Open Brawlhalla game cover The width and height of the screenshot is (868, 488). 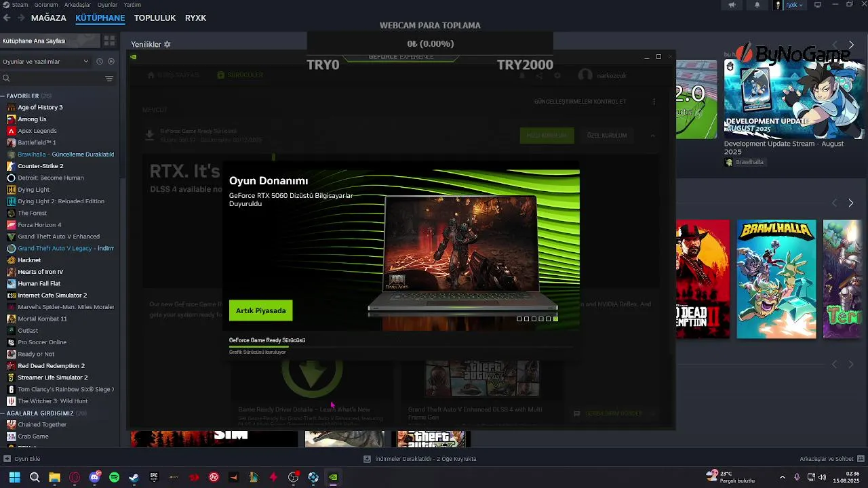[776, 279]
